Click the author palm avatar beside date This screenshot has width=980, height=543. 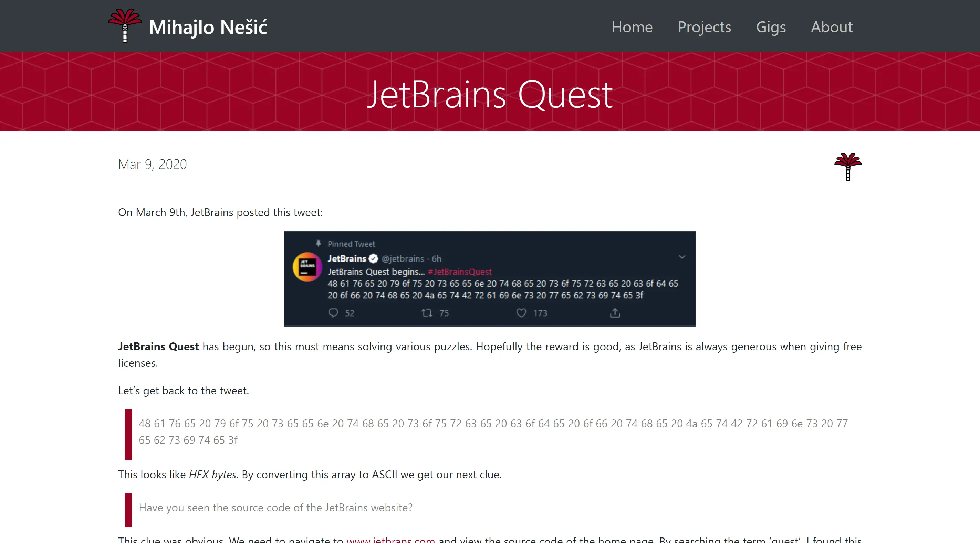coord(848,166)
